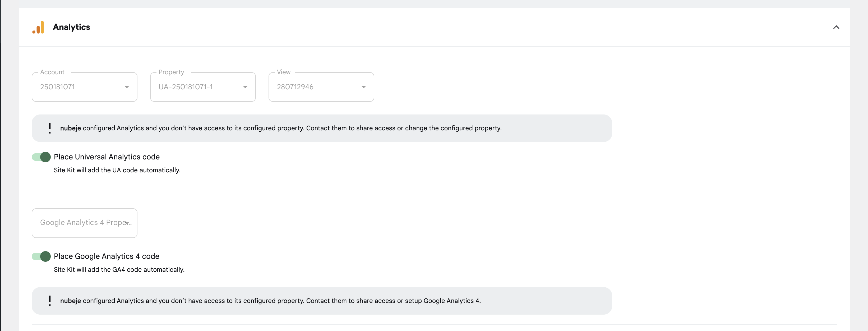The height and width of the screenshot is (331, 868).
Task: Open the View 280712946 dropdown
Action: coord(320,87)
